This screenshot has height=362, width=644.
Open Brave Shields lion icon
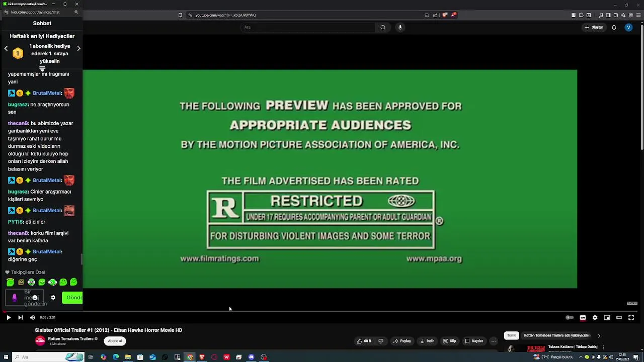445,15
